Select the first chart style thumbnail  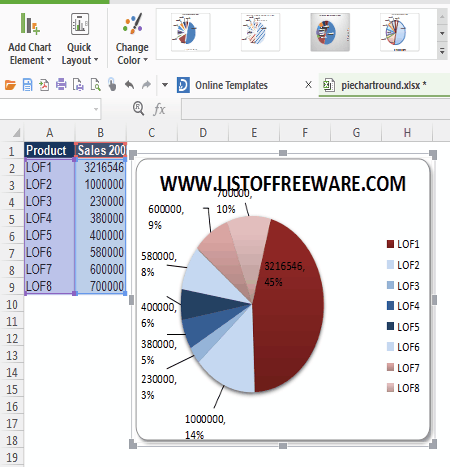tap(191, 32)
